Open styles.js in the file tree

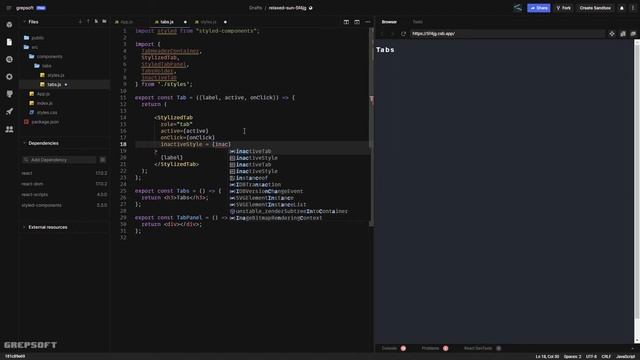coord(52,75)
